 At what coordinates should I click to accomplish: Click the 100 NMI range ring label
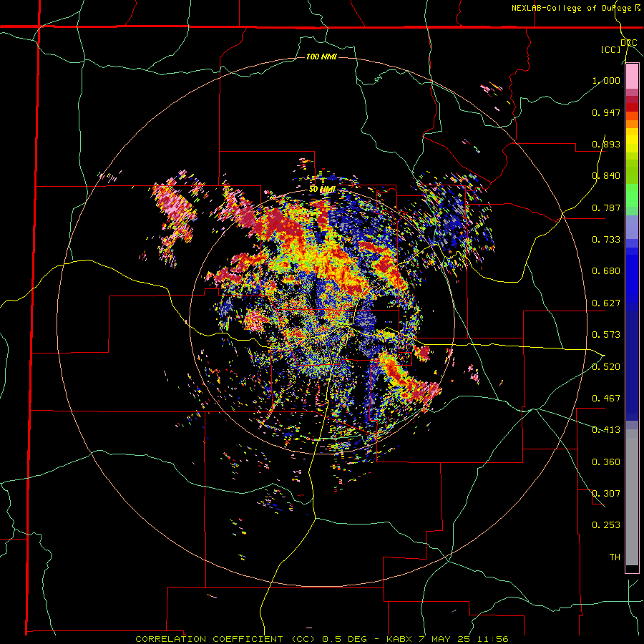(x=321, y=57)
